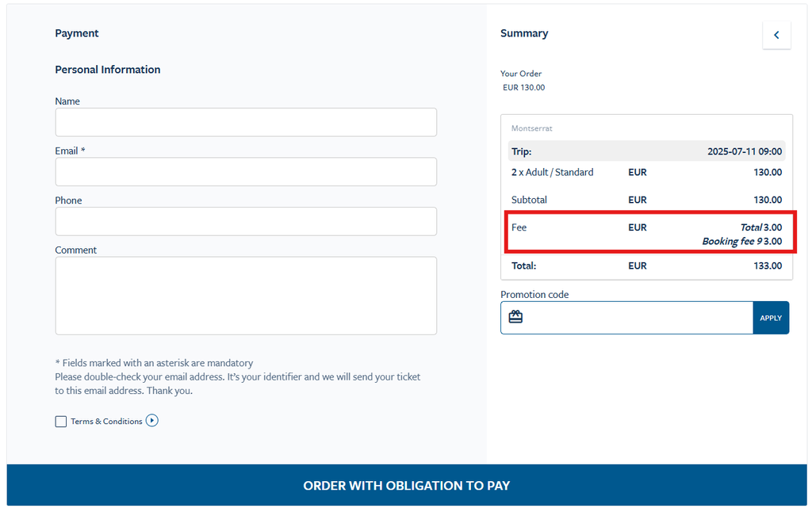
Task: Select the Phone input box
Action: point(246,221)
